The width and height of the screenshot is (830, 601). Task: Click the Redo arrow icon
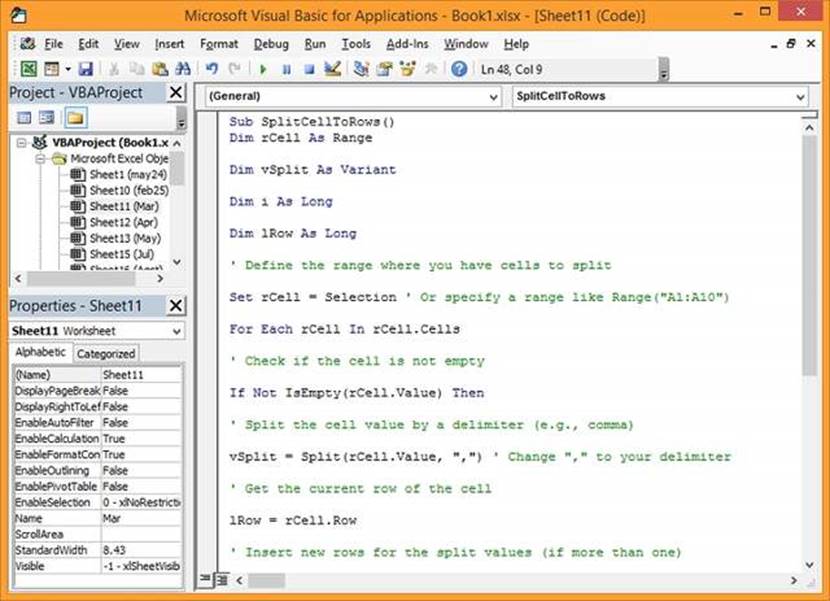tap(234, 69)
